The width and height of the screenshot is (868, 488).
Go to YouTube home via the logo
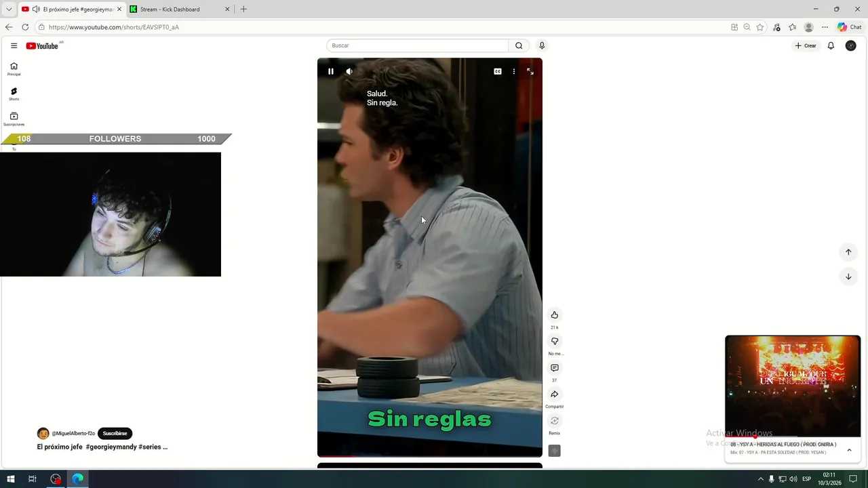pyautogui.click(x=42, y=45)
